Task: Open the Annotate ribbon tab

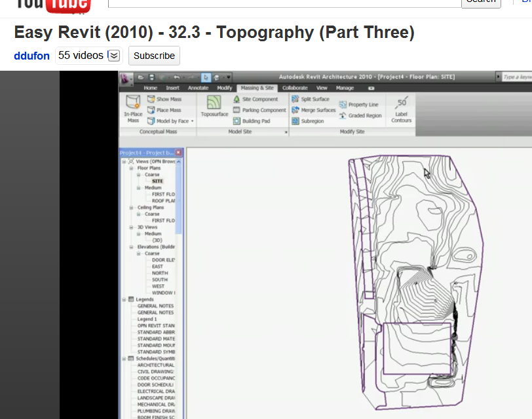Action: (198, 88)
